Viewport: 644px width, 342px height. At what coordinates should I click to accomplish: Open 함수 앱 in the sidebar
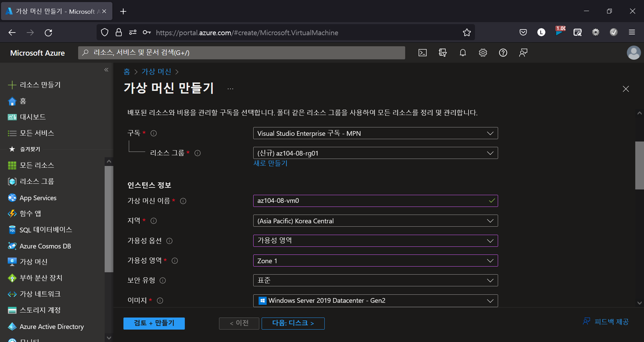coord(24,214)
